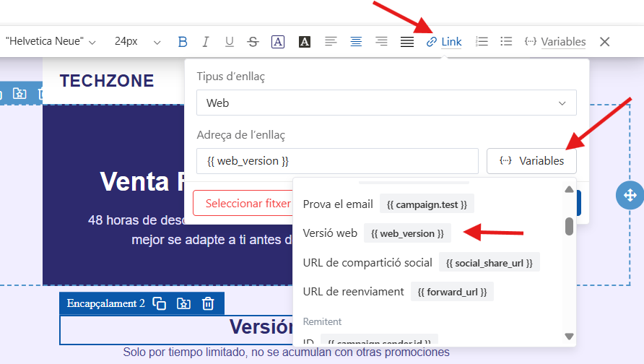Click the Seleccionar fitxer button

point(243,204)
